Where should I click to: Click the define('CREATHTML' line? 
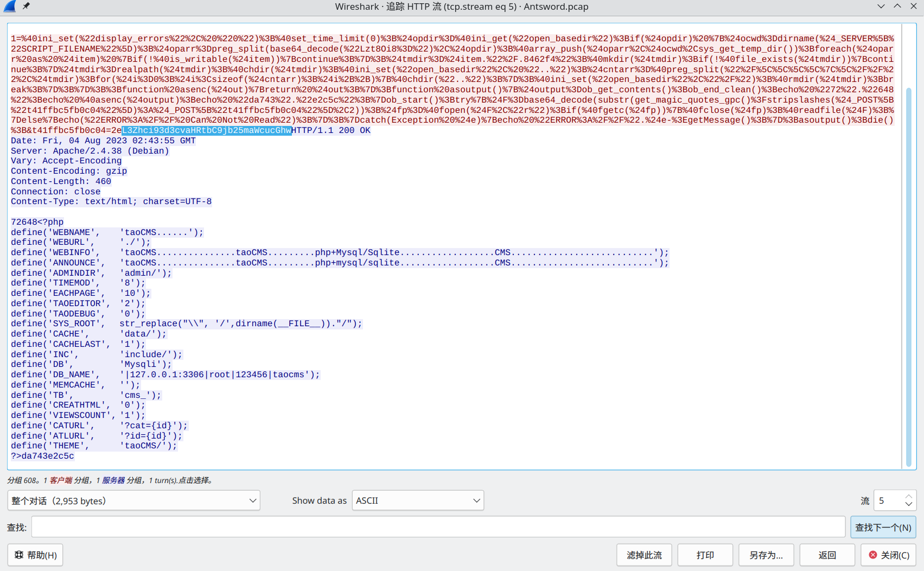click(x=78, y=405)
